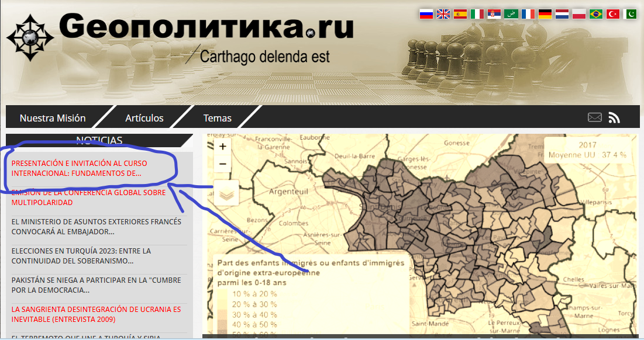Click the Eaubonne label on the map
Screen dimensions: 644x340
[x=315, y=137]
